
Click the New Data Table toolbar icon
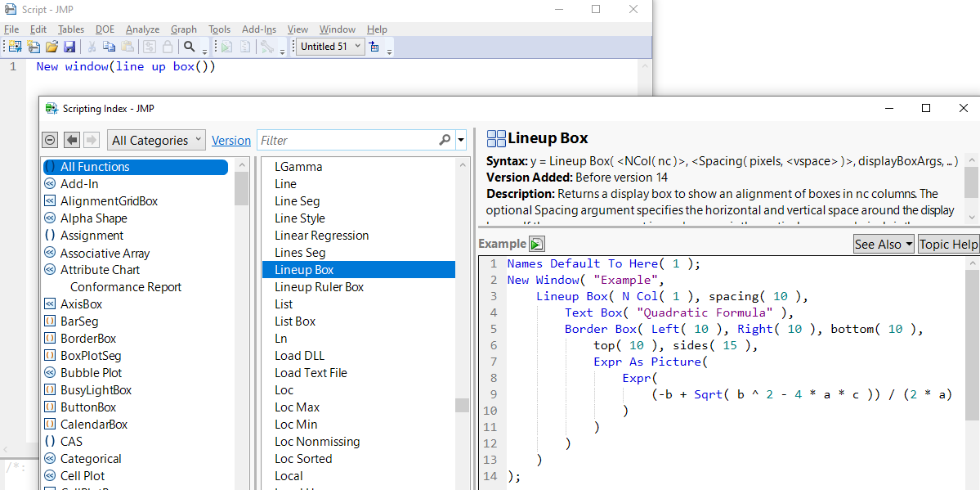[15, 47]
